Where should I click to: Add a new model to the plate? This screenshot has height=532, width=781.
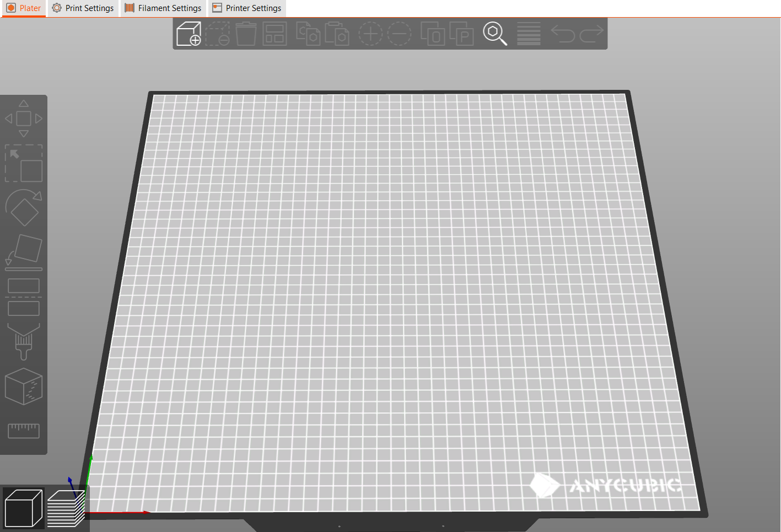[188, 34]
